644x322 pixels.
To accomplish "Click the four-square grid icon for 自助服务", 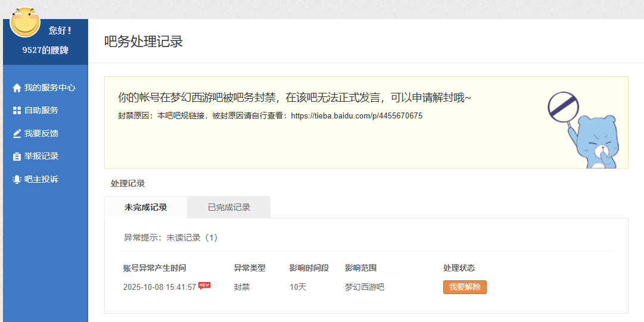I will click(17, 111).
